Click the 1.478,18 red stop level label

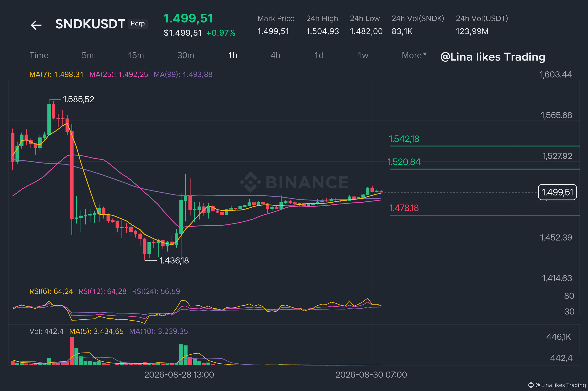pyautogui.click(x=404, y=208)
